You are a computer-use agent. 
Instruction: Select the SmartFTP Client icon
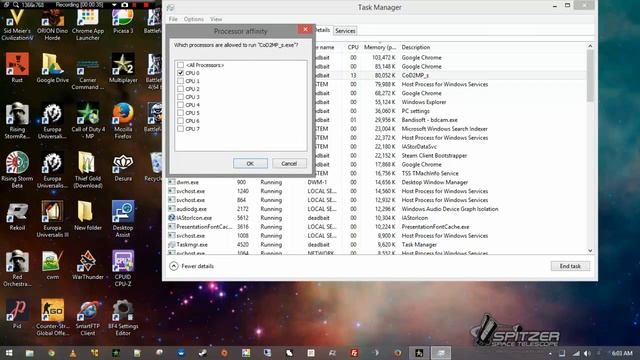coord(88,317)
